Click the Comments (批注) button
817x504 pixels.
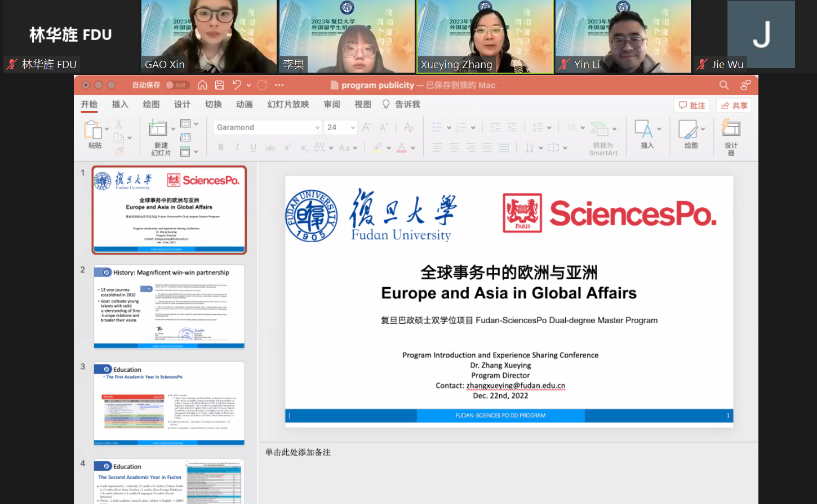click(x=691, y=105)
